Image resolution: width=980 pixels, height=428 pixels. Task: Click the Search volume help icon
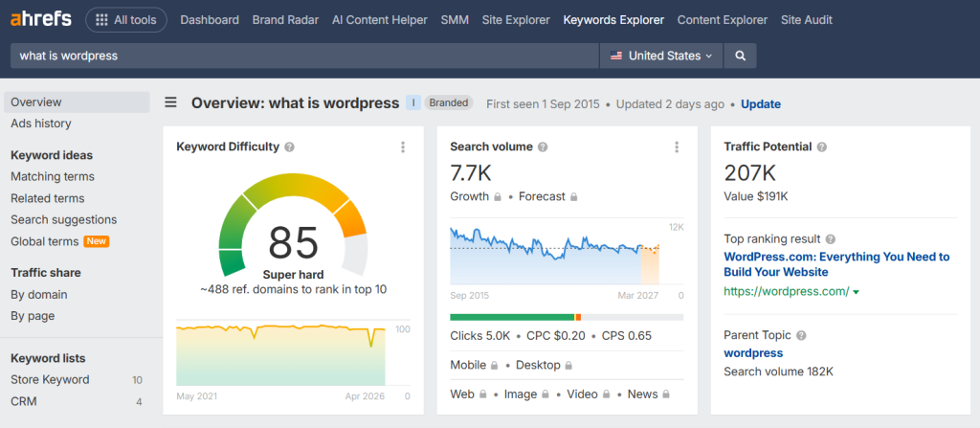point(543,147)
